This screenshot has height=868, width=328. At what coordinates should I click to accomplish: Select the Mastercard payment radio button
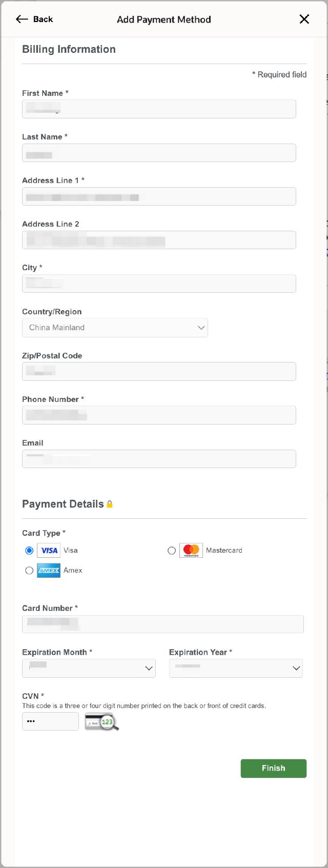pos(172,550)
